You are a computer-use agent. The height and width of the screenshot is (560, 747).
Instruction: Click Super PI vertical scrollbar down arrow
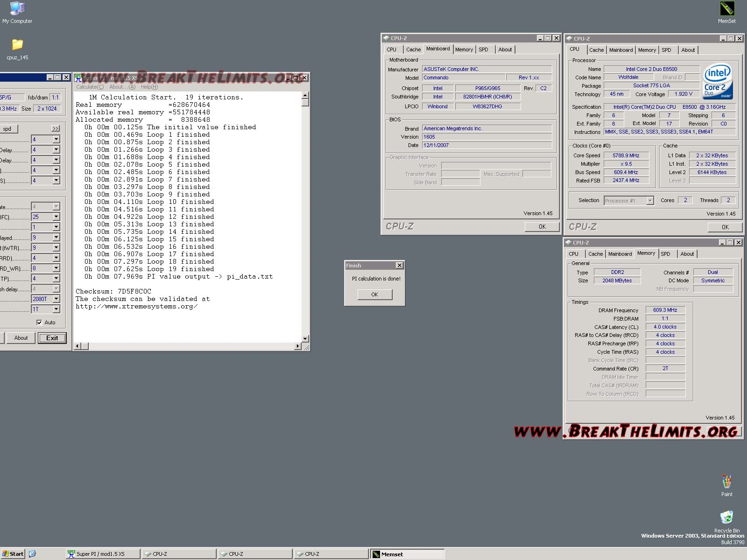305,339
